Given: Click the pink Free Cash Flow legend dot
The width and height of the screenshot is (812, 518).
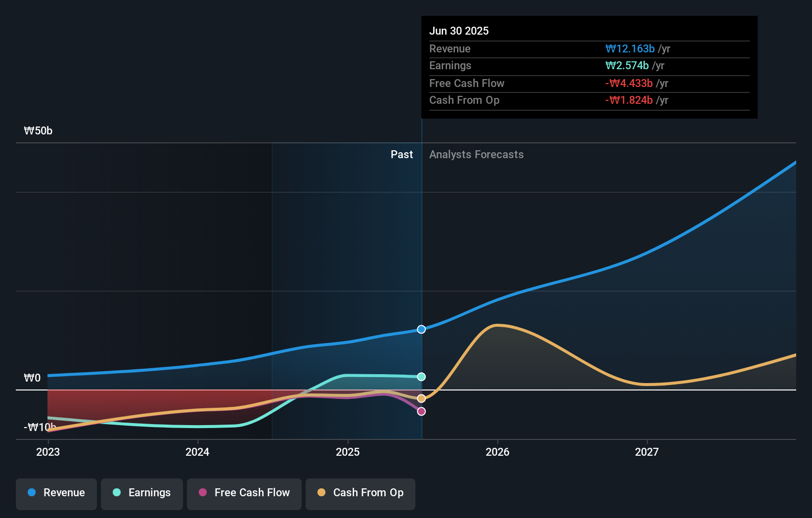Looking at the screenshot, I should [x=203, y=493].
